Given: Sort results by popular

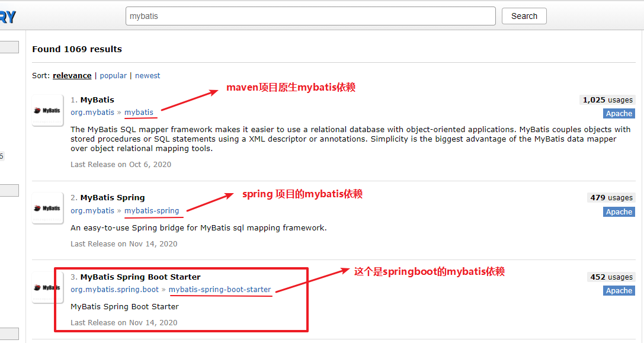Looking at the screenshot, I should tap(113, 75).
